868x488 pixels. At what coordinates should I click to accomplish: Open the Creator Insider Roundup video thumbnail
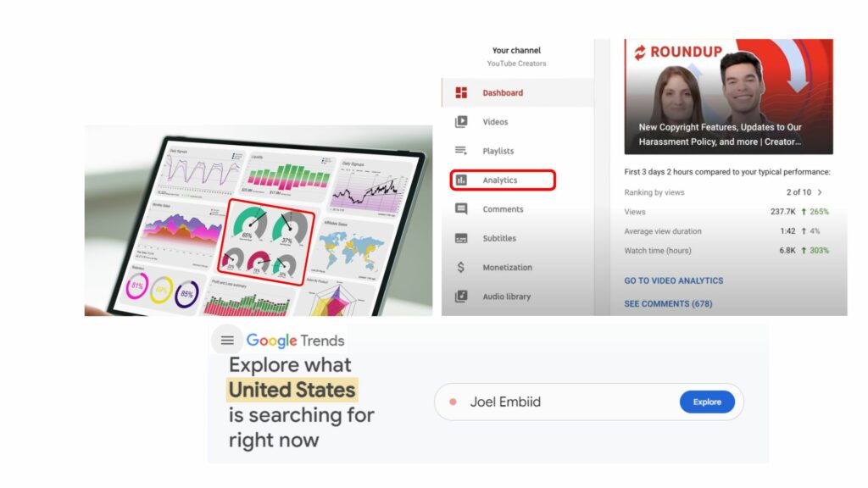729,96
